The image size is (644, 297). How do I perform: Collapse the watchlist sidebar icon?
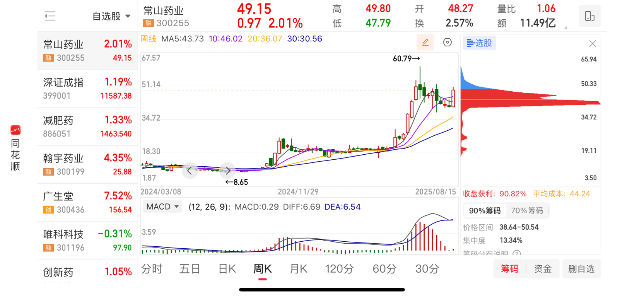[x=50, y=16]
